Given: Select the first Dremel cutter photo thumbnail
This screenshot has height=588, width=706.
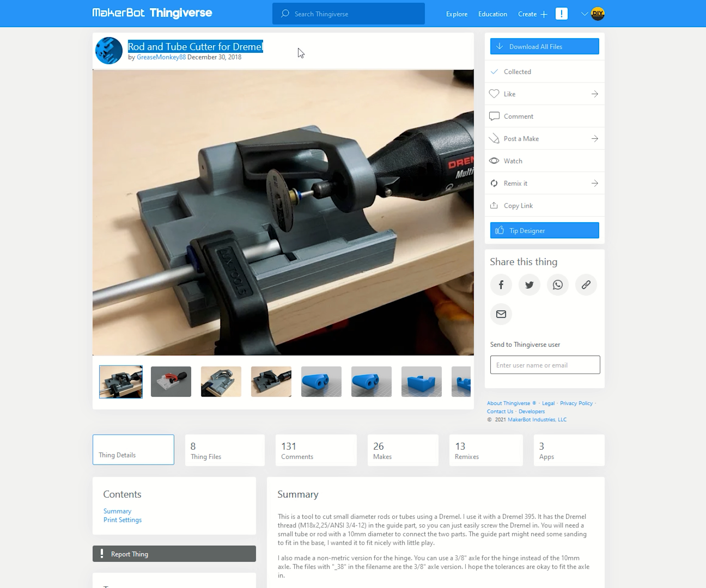Looking at the screenshot, I should point(121,382).
